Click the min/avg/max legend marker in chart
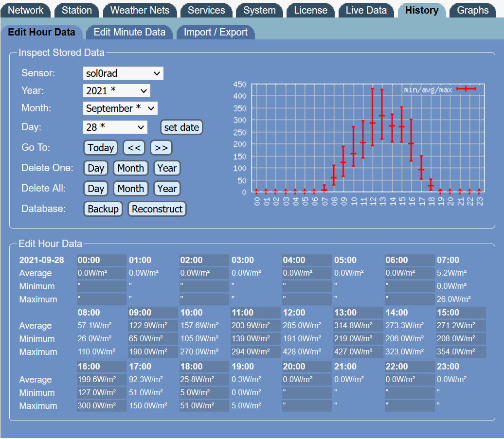 click(x=466, y=89)
